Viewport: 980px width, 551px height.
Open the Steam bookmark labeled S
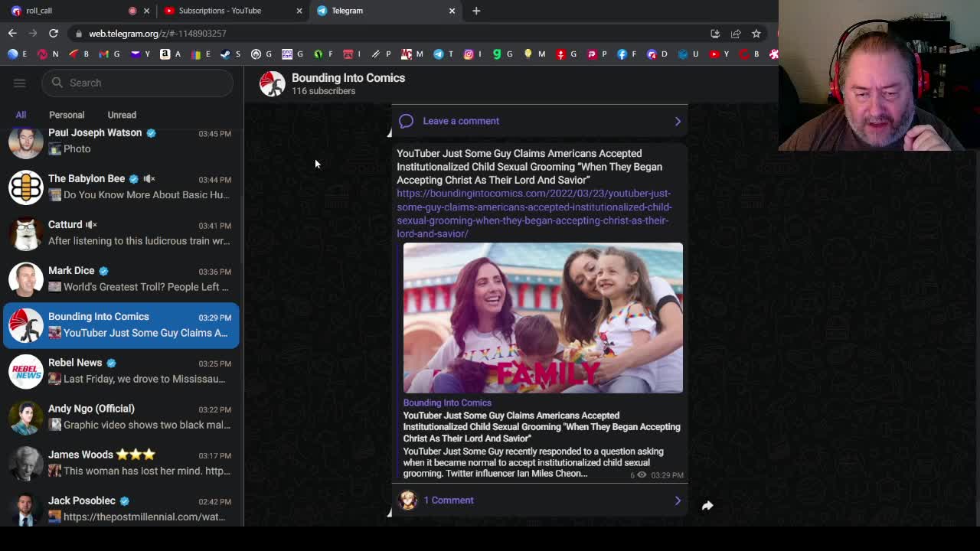(230, 54)
